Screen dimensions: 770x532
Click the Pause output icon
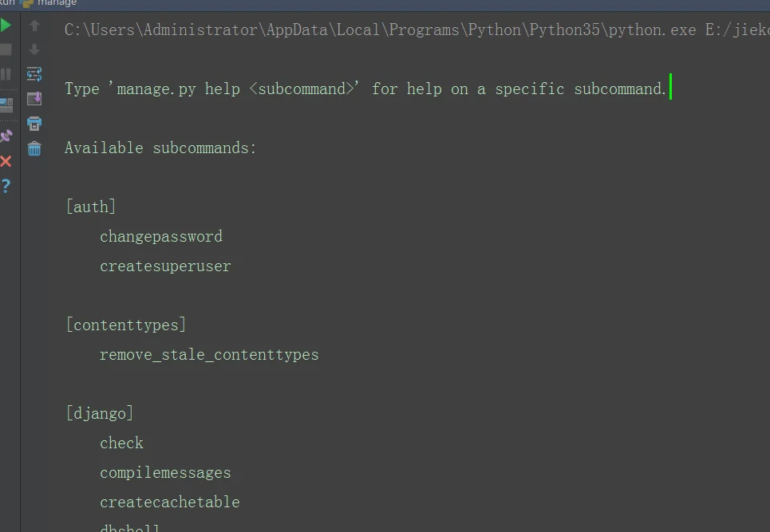[6, 74]
